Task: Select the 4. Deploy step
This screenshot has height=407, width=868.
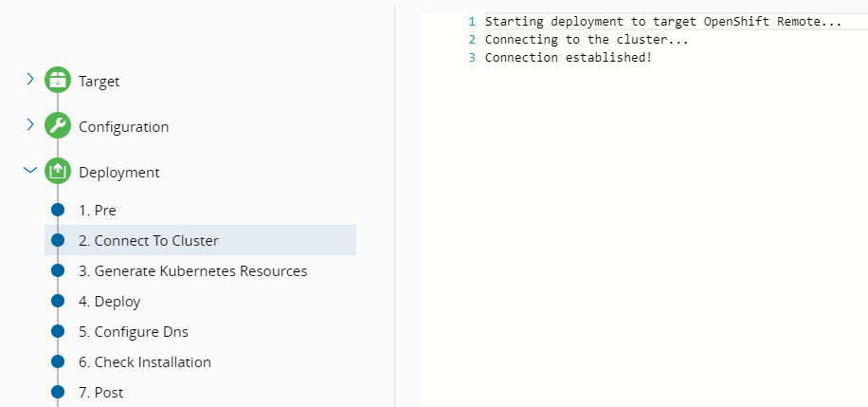Action: pos(109,301)
